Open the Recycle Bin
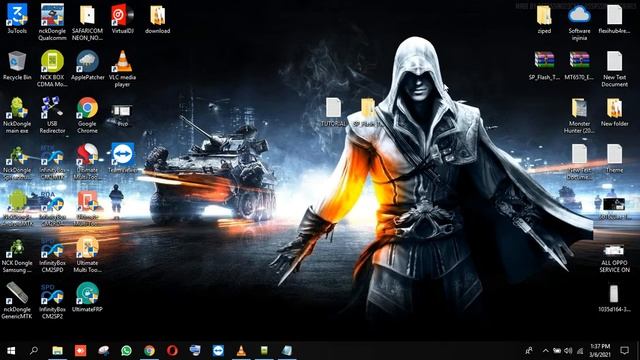This screenshot has width=640, height=360. [17, 65]
